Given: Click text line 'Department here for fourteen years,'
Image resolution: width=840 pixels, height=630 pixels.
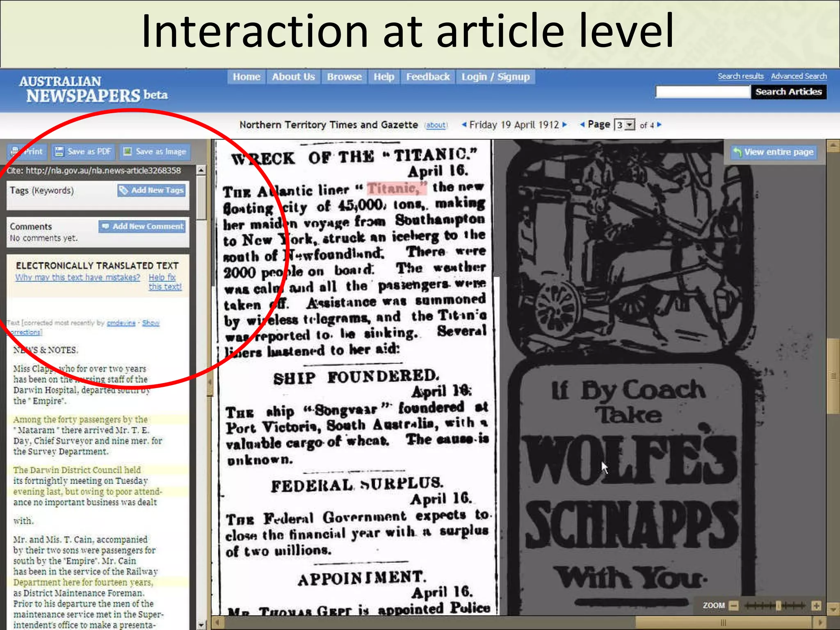Looking at the screenshot, I should pos(83,582).
